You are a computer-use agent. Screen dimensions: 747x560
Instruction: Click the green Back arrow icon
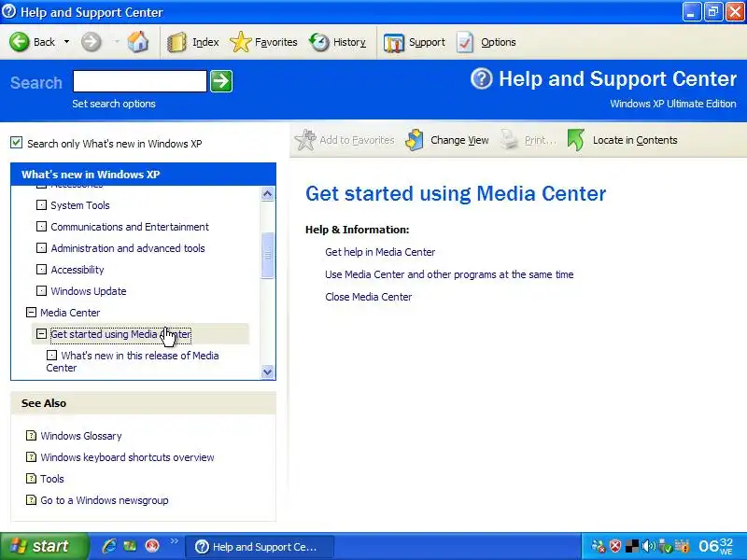20,42
